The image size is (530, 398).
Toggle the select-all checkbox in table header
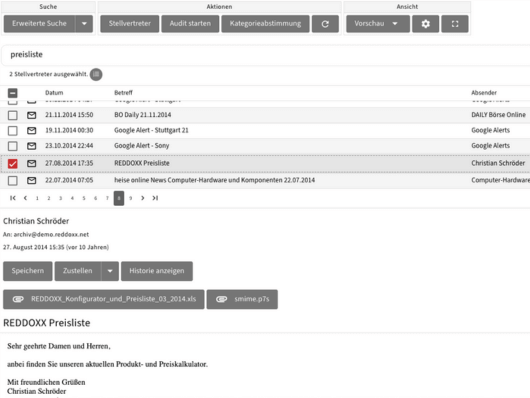(13, 93)
